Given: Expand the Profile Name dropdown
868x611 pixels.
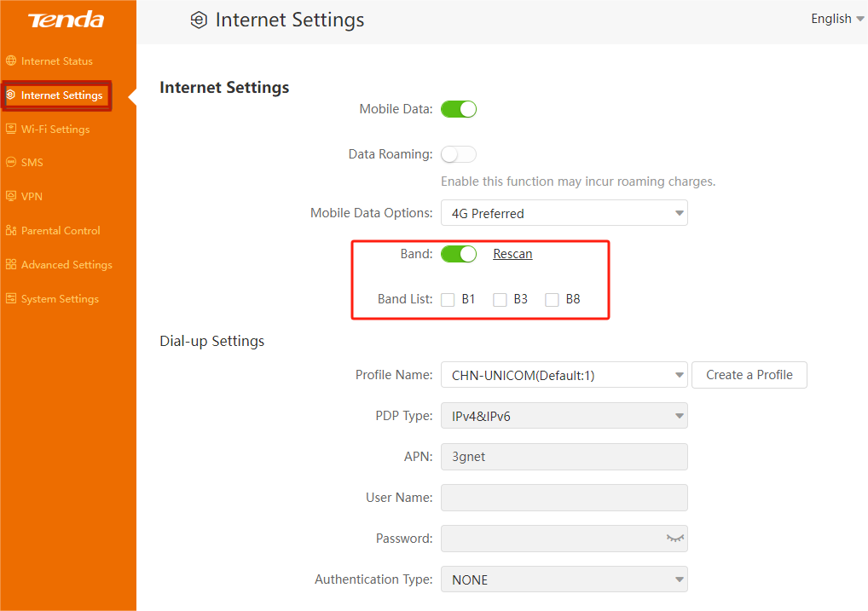Looking at the screenshot, I should coord(564,375).
